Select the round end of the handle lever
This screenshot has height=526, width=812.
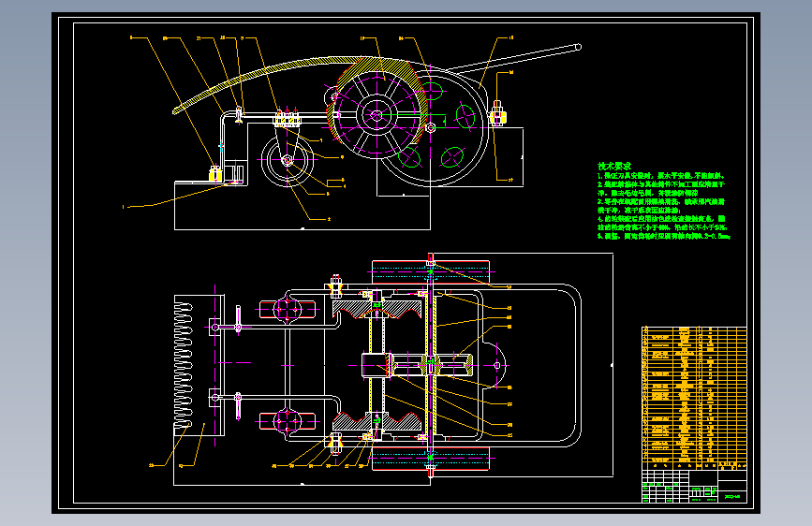579,47
